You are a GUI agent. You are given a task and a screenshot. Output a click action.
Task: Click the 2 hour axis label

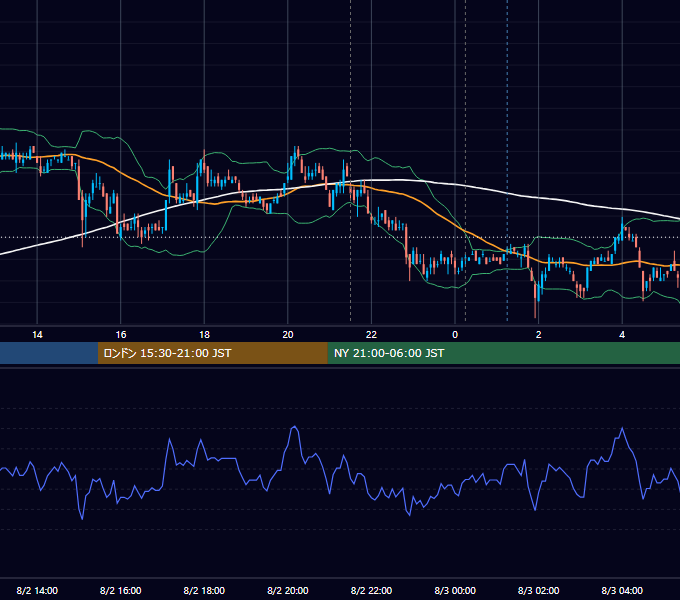(538, 335)
